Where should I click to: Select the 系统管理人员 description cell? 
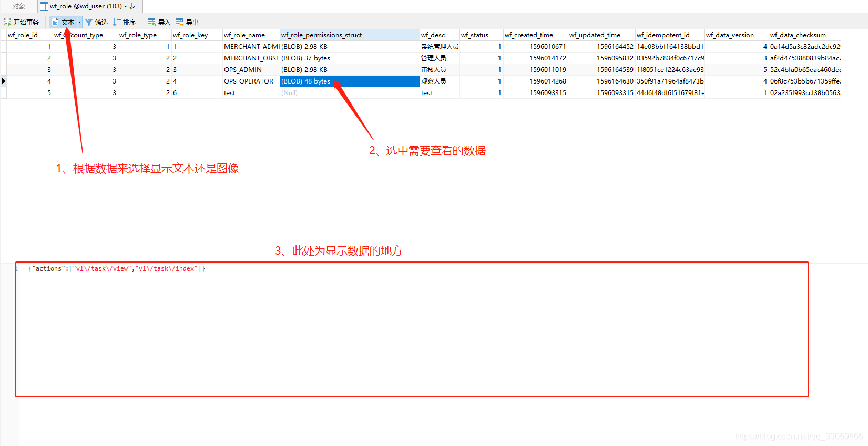click(x=440, y=47)
